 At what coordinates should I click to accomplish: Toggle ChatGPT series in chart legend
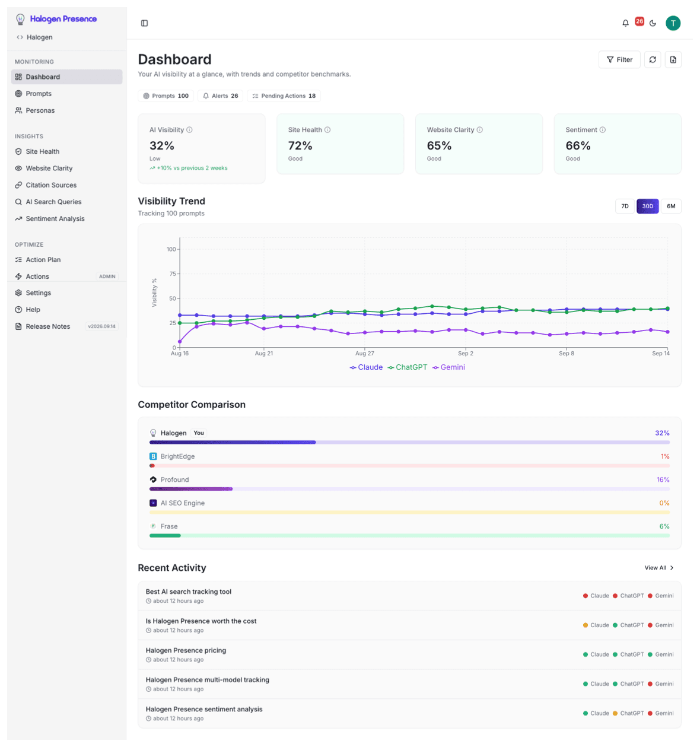(408, 367)
